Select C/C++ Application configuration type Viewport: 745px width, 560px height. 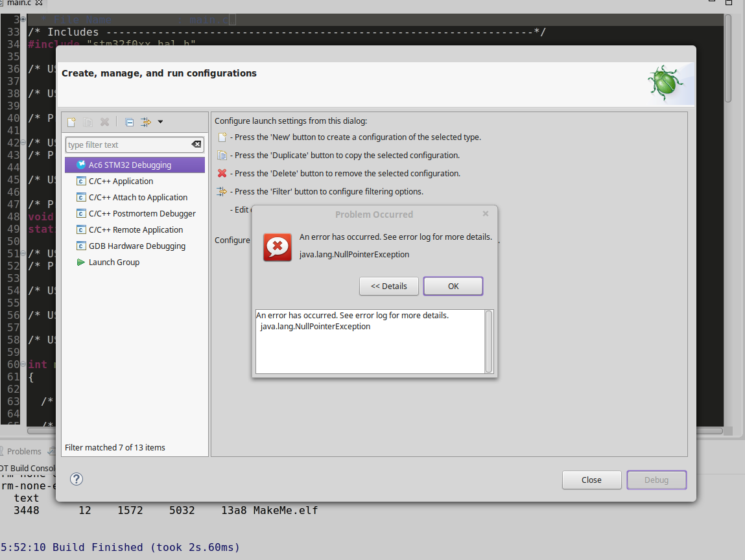[x=121, y=181]
